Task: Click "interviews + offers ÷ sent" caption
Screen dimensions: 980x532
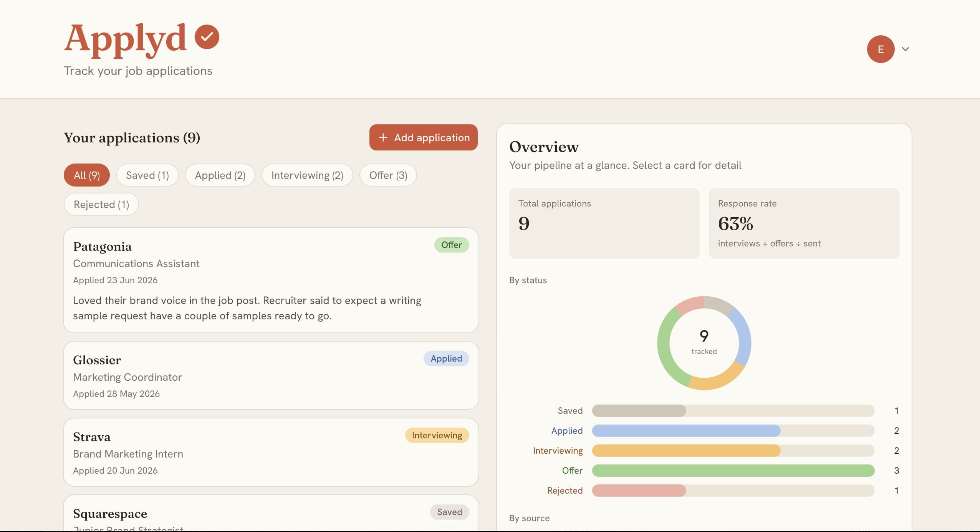Action: (x=769, y=243)
